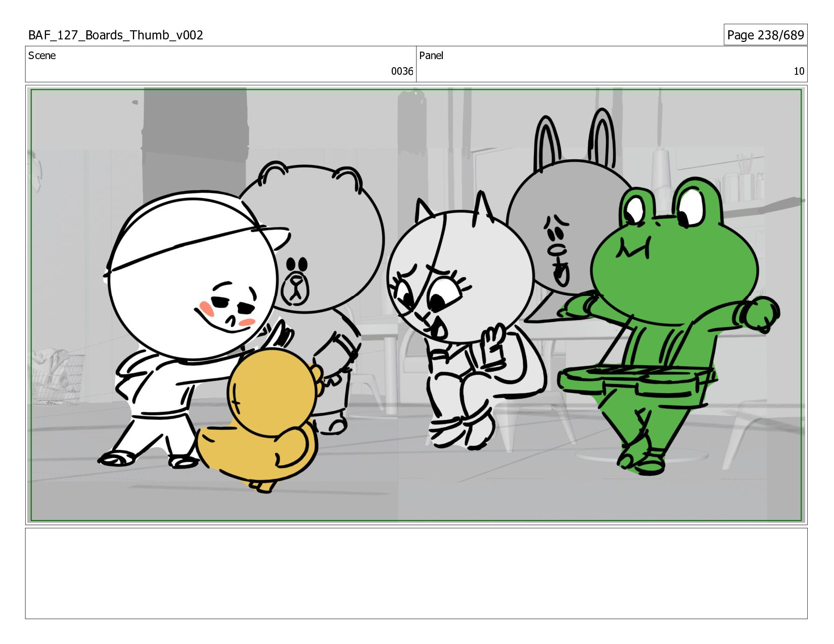Click scene number 0036
The width and height of the screenshot is (834, 644).
coord(402,71)
